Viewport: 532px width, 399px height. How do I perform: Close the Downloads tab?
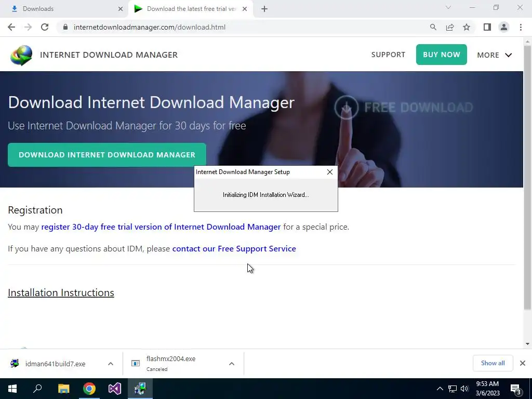tap(121, 9)
